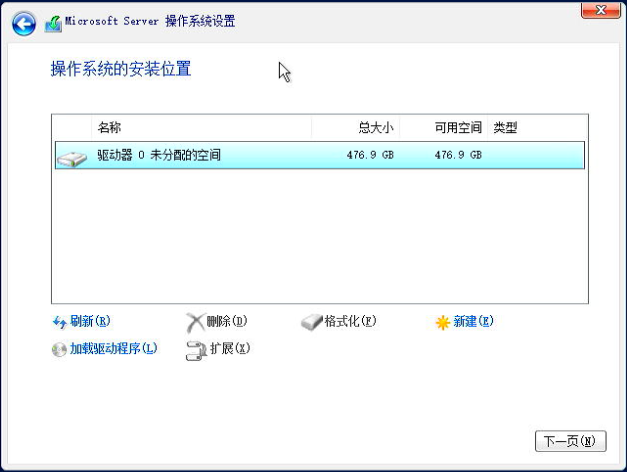Click the format drive icon
Image resolution: width=627 pixels, height=472 pixels.
click(x=312, y=322)
